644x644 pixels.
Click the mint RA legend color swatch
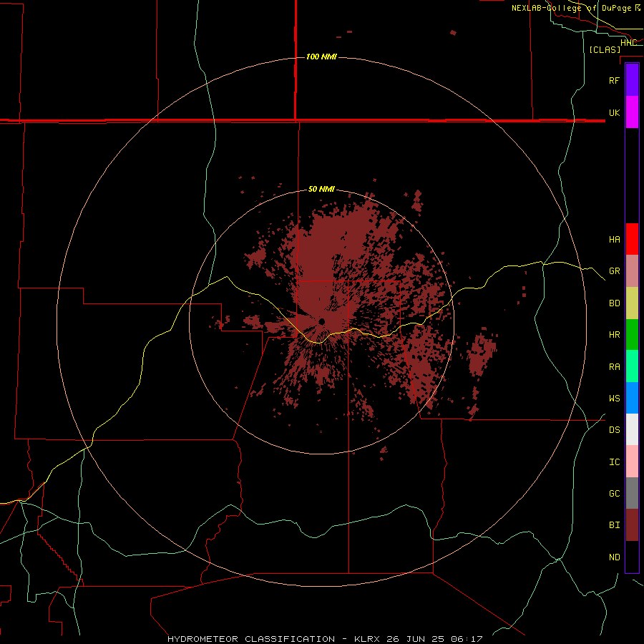[632, 366]
